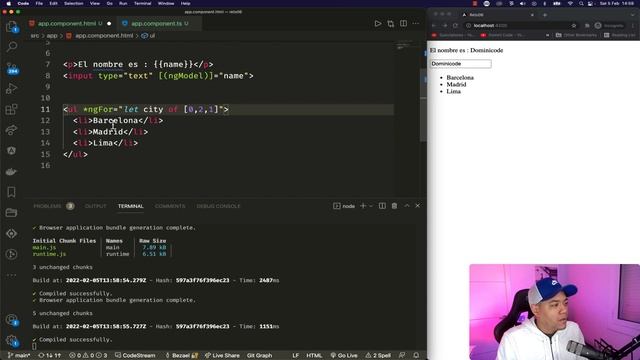This screenshot has width=640, height=360.
Task: Open the notifications bell in the status bar
Action: [x=416, y=356]
